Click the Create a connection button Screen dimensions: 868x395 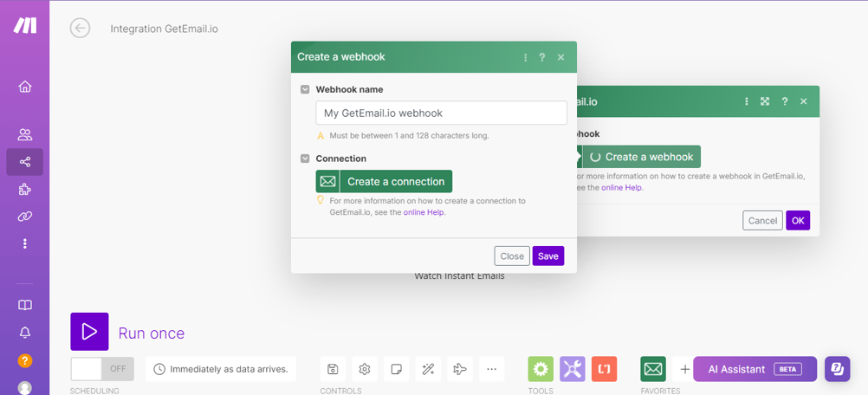[x=384, y=181]
